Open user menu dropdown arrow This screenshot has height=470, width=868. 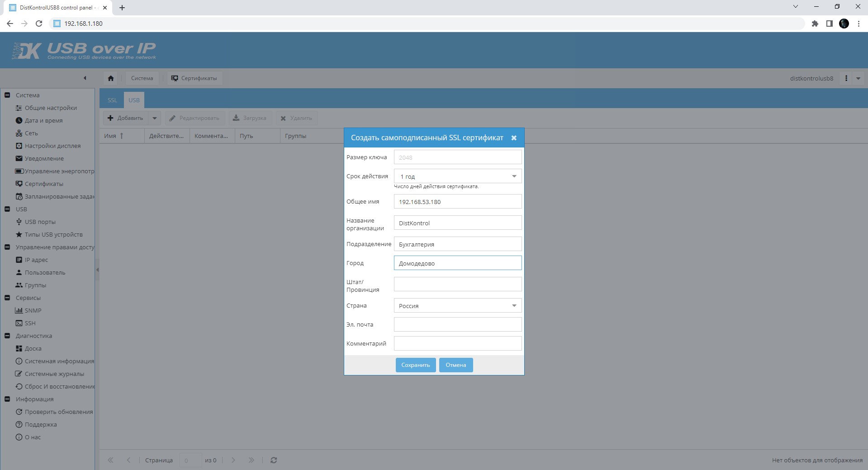point(858,78)
